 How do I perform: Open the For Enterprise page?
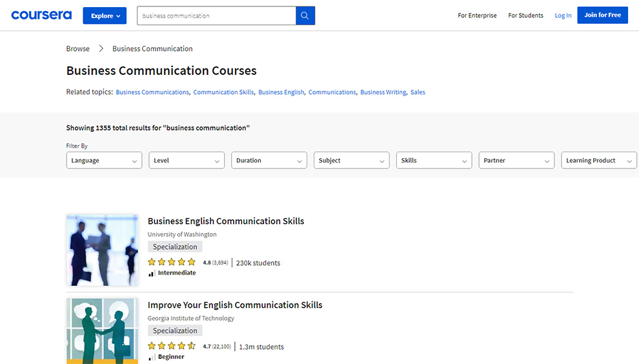[x=477, y=15]
